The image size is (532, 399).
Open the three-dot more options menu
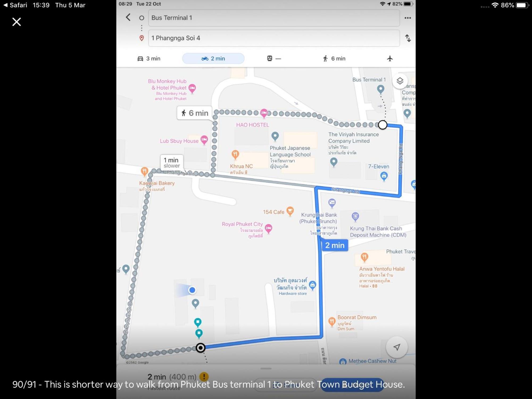[x=408, y=18]
